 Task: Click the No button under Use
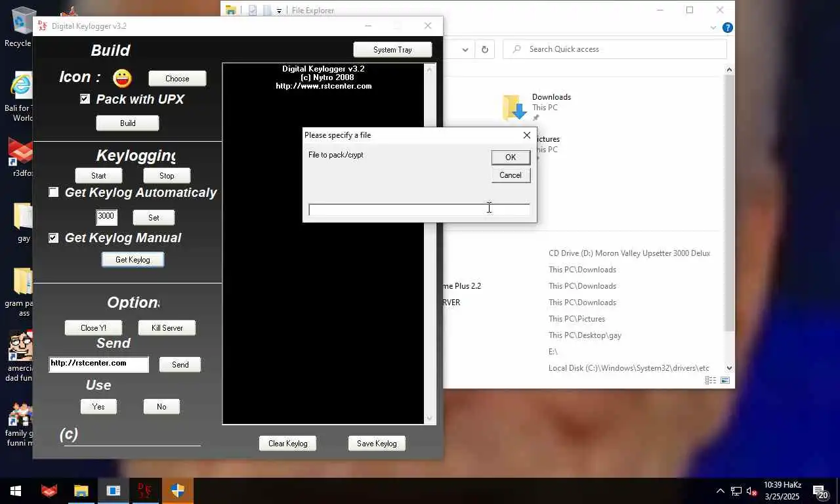(x=161, y=406)
